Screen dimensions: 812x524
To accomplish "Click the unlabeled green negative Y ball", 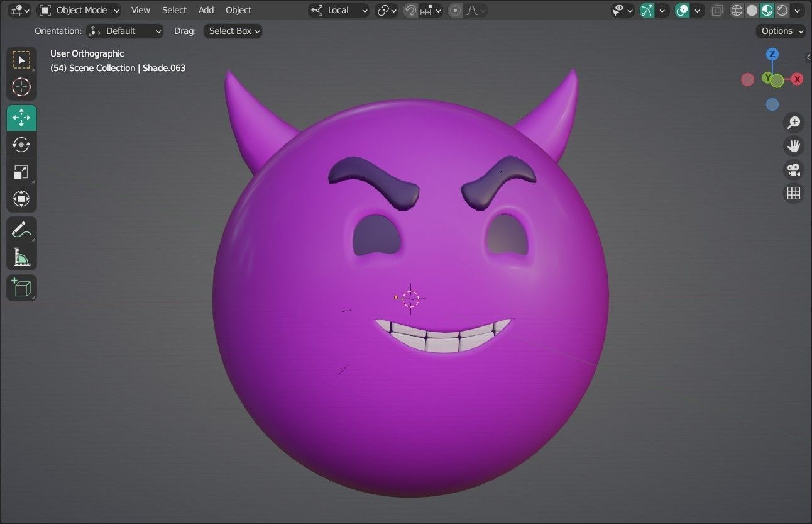I will (x=777, y=81).
